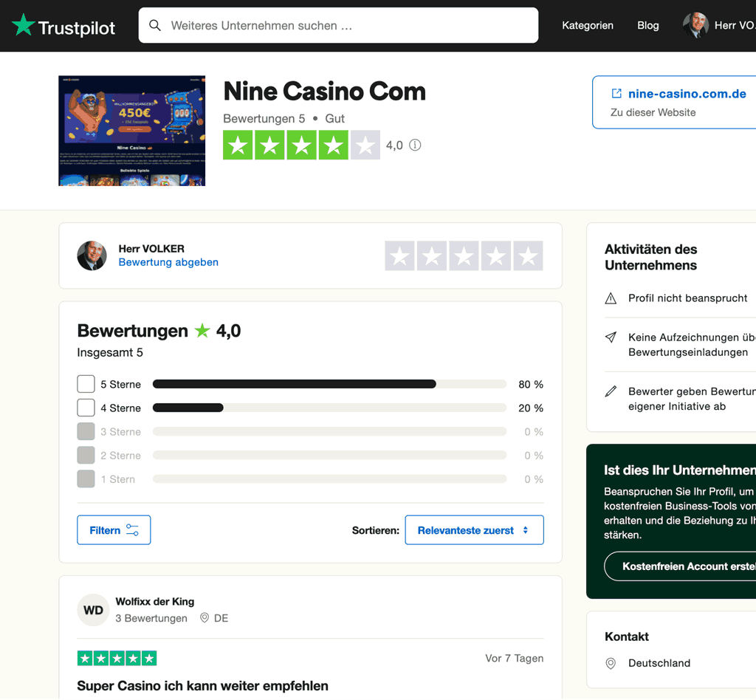Image resolution: width=756 pixels, height=700 pixels.
Task: Click the external link icon for nine-casino.com.de
Action: click(616, 94)
